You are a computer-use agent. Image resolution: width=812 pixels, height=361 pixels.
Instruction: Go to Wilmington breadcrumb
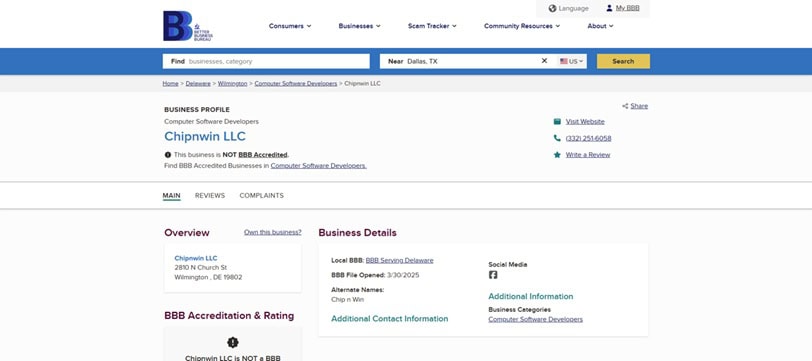(x=233, y=83)
